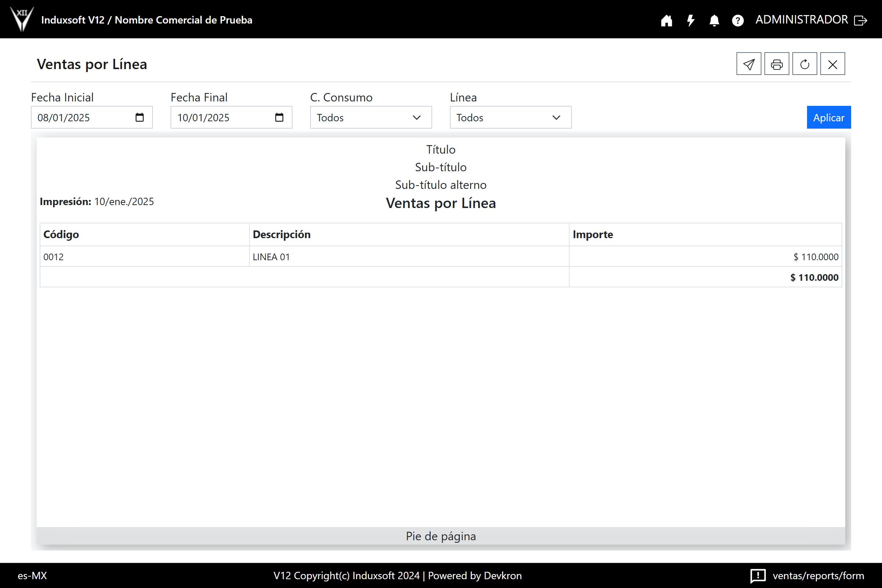Click the feedback icon in footer

pyautogui.click(x=757, y=576)
